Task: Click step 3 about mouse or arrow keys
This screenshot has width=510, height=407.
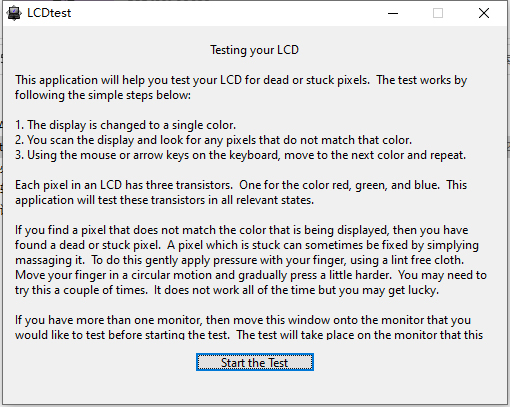Action: [240, 155]
